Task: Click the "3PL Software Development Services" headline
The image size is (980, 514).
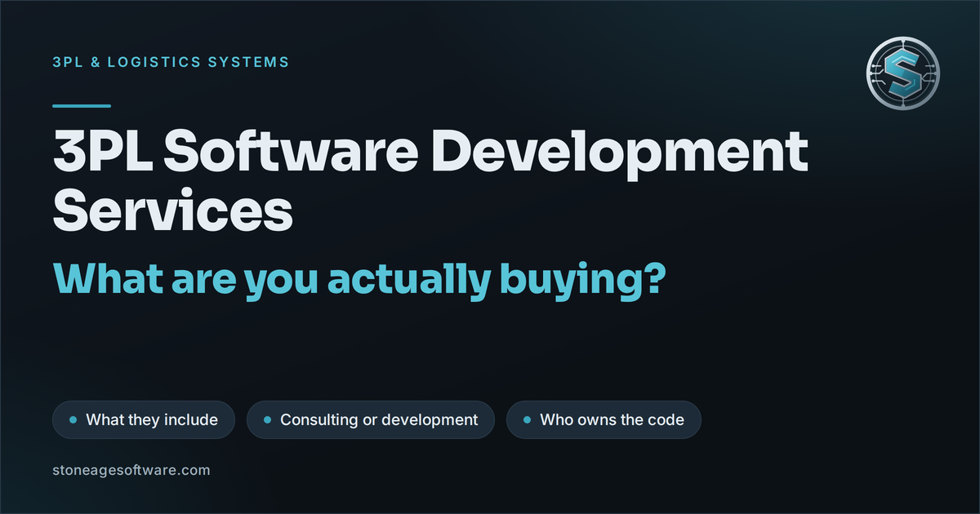Action: click(x=430, y=179)
